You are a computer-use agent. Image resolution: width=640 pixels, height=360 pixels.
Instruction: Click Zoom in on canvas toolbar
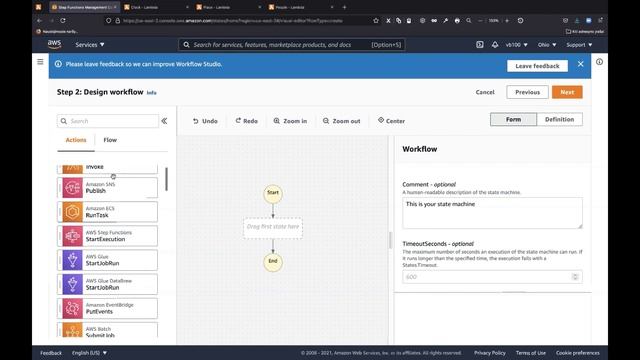290,121
